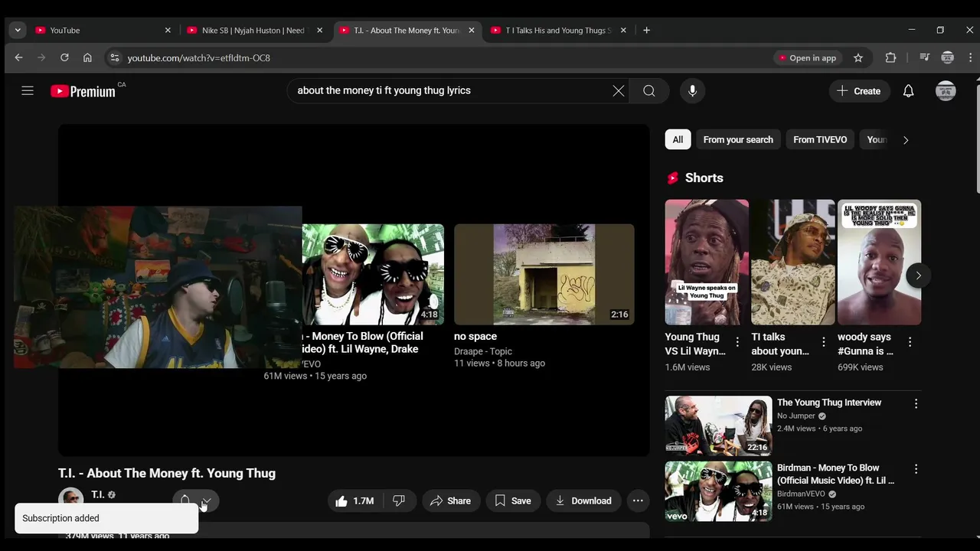Open options for Young Thug VS short
Screen dimensions: 980x551
737,342
